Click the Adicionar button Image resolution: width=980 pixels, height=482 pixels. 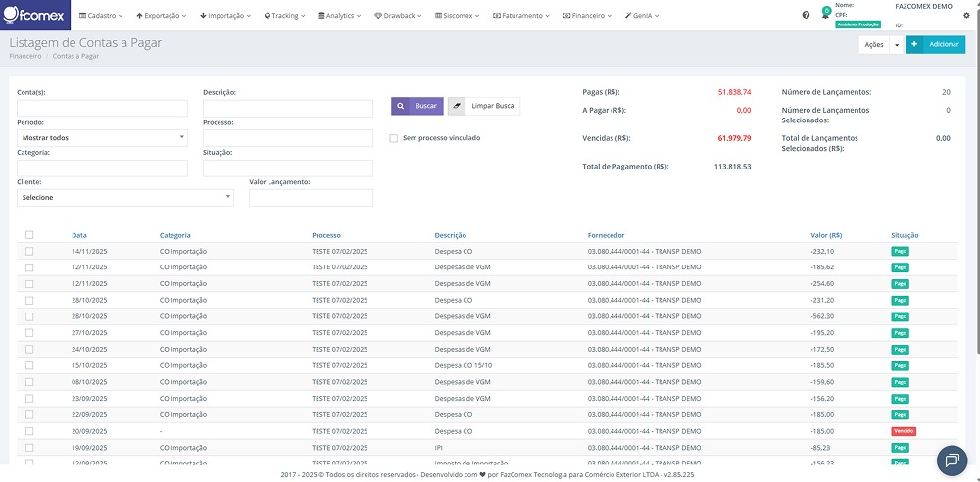pyautogui.click(x=944, y=45)
